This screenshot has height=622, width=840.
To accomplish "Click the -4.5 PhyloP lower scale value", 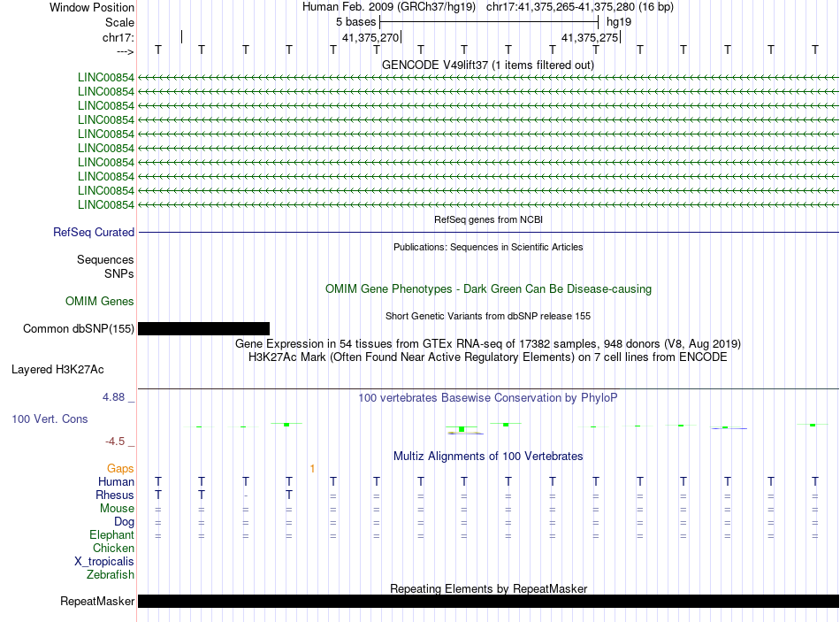I will 115,442.
